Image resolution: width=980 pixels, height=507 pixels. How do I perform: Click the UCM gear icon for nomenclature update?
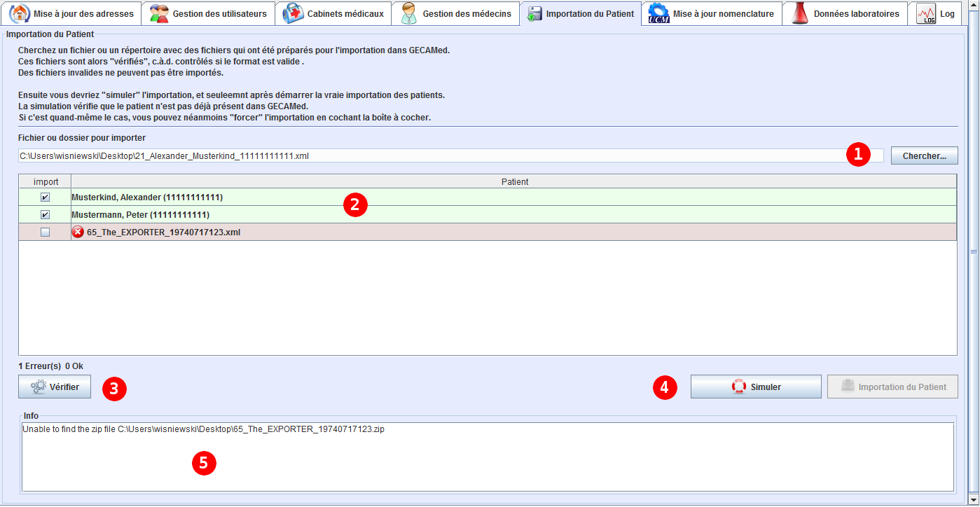click(x=658, y=13)
